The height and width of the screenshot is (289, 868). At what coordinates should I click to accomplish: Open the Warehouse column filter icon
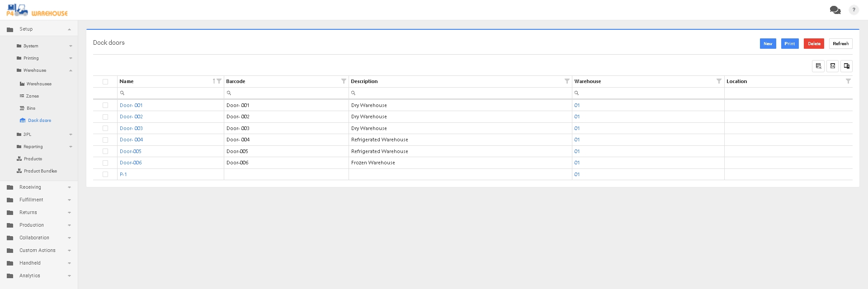click(x=719, y=81)
